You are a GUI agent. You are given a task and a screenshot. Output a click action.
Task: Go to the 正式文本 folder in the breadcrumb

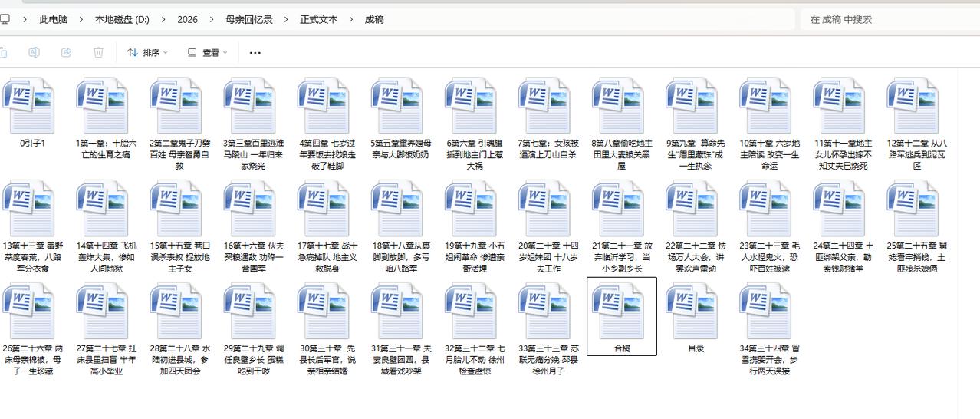click(x=319, y=19)
